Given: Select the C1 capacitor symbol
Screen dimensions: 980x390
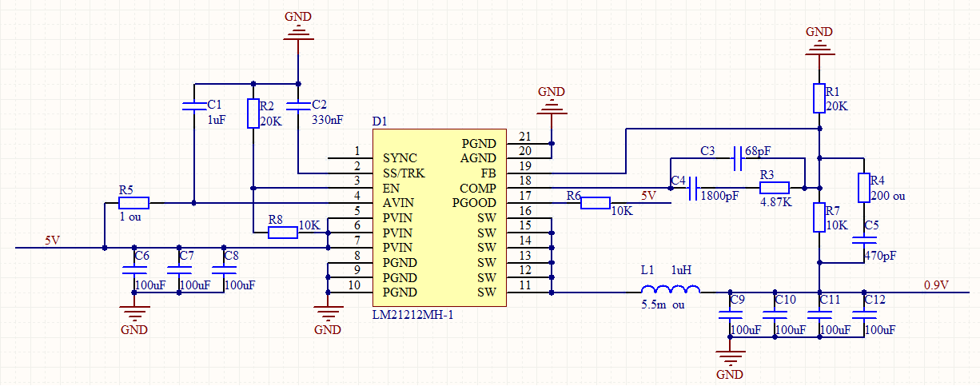Looking at the screenshot, I should [193, 105].
